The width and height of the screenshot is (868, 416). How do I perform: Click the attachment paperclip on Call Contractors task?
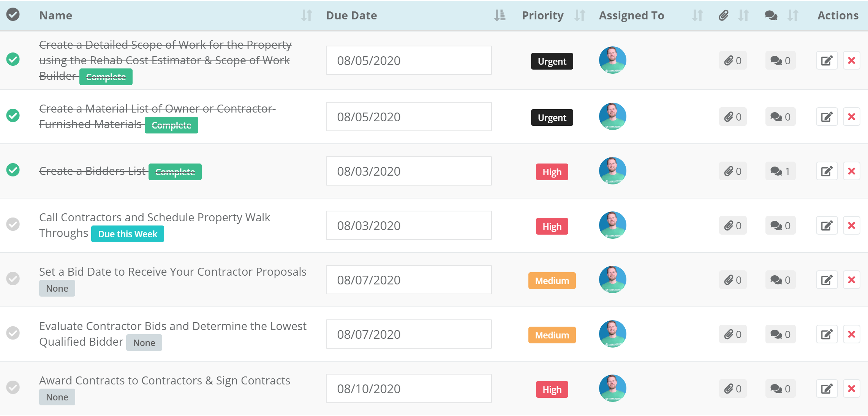732,225
